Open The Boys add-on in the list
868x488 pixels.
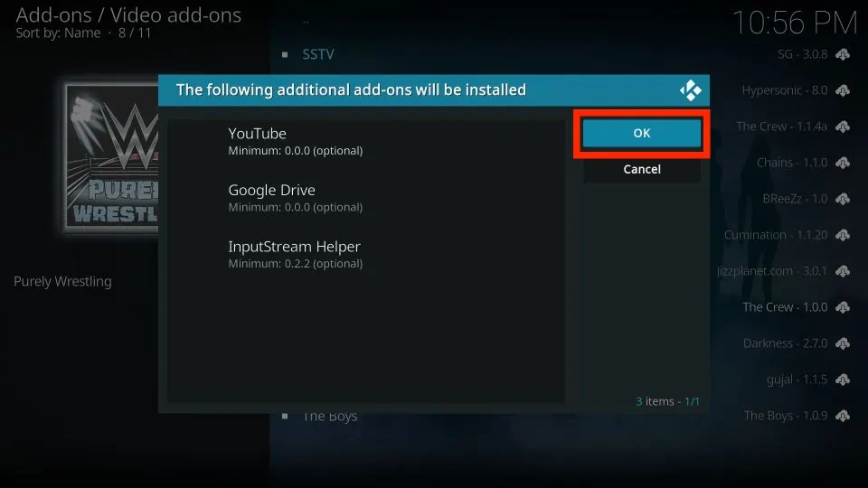(x=330, y=417)
